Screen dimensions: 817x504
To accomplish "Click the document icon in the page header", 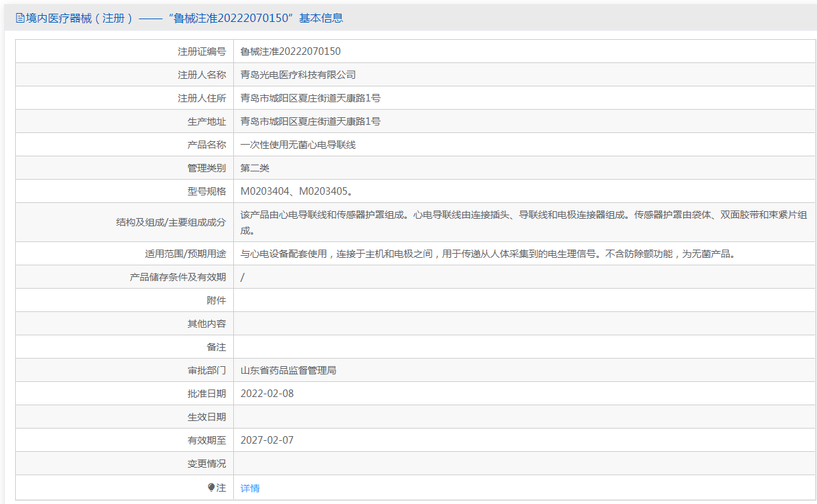I will pos(20,19).
